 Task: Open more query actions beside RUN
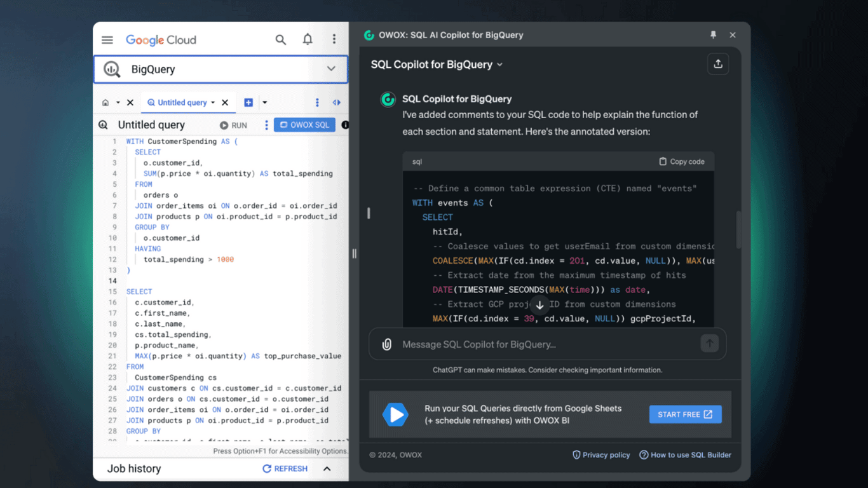(x=266, y=125)
